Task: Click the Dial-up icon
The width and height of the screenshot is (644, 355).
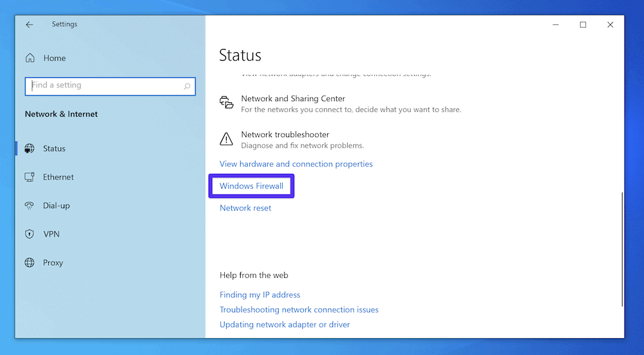Action: click(x=30, y=206)
